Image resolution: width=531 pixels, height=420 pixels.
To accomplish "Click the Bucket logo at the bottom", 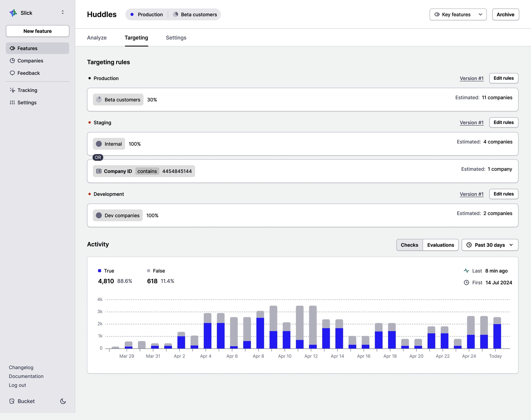I will click(12, 401).
